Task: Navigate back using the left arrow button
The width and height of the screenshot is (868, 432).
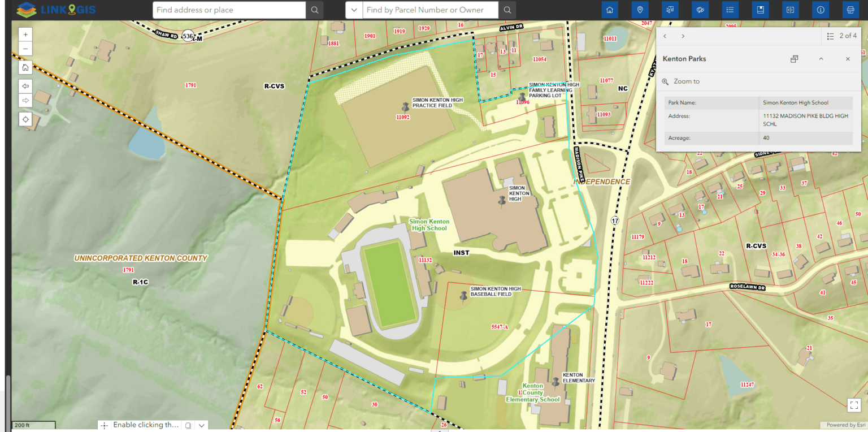Action: click(x=25, y=86)
